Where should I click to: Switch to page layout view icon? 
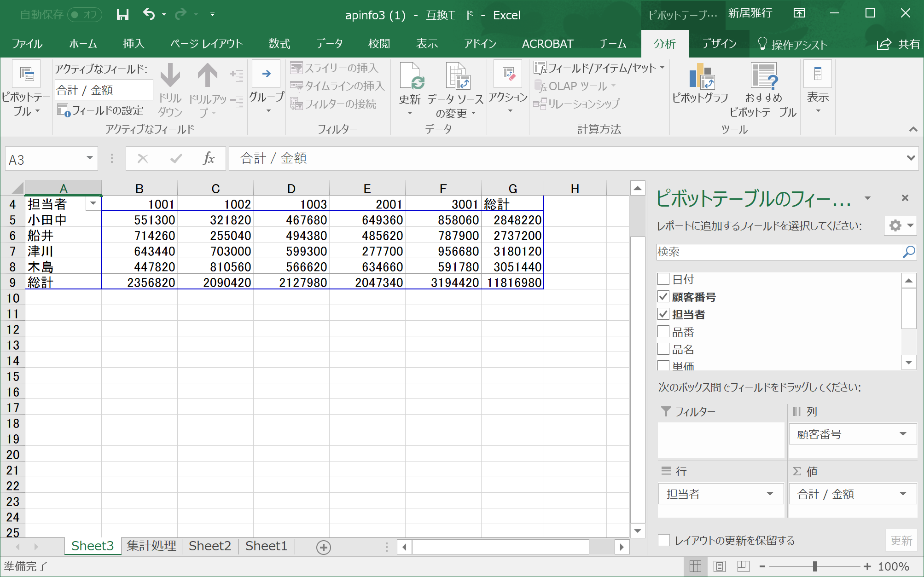pyautogui.click(x=719, y=566)
